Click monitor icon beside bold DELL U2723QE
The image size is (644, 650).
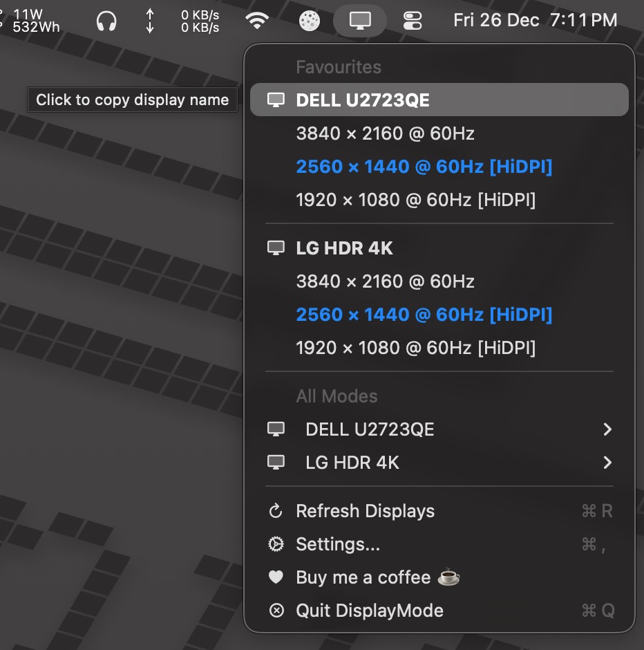[x=276, y=100]
